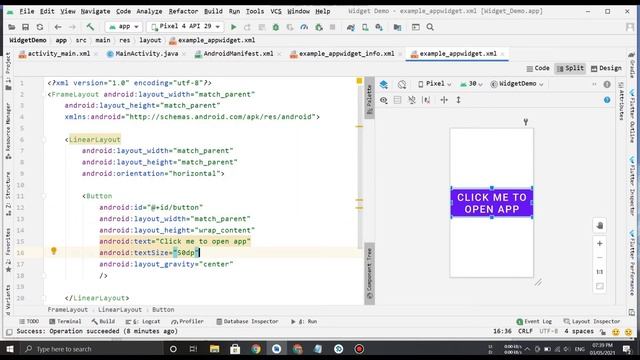Click the Debug app bug icon
Viewport: 640px width, 360px height.
276,27
